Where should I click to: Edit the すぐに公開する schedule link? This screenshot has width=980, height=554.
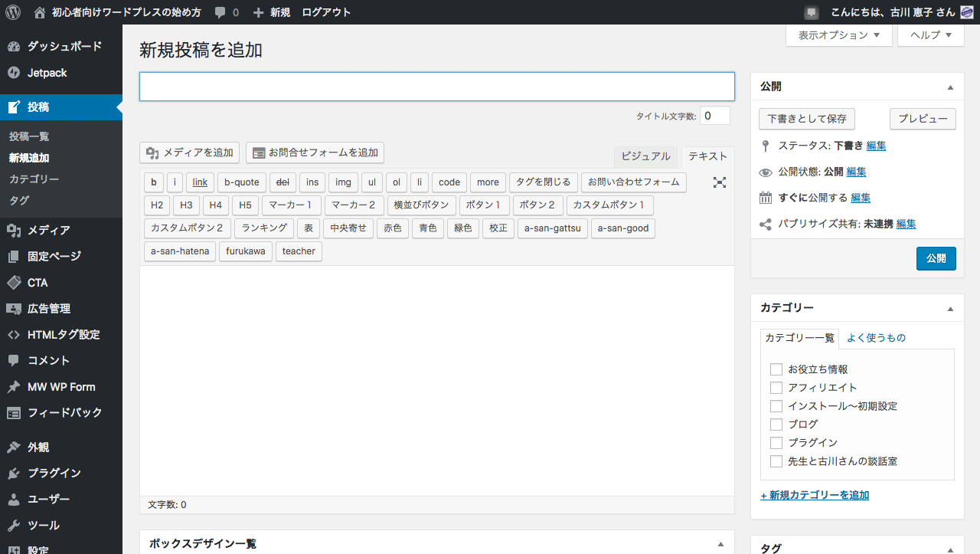pos(861,198)
